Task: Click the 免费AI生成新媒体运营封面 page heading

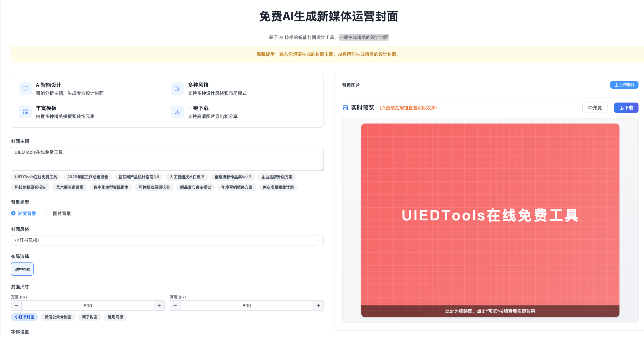Action: (329, 16)
